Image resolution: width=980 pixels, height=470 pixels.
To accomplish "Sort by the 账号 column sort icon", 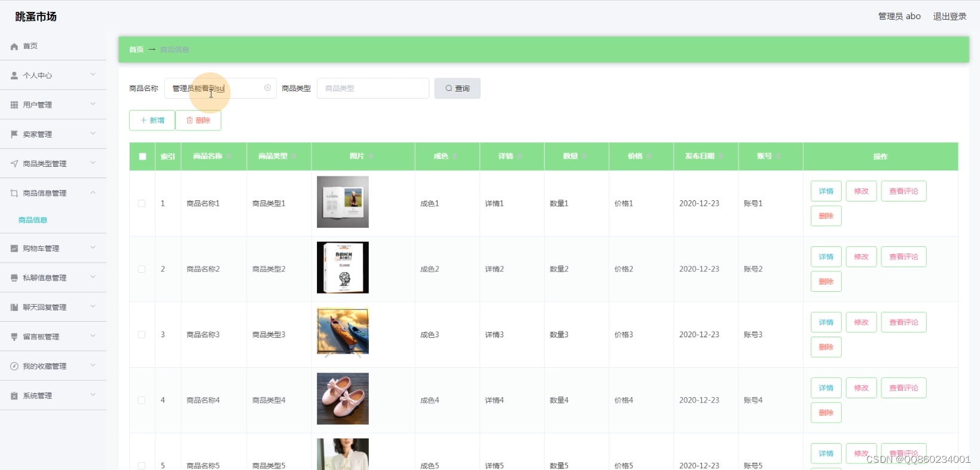I will tap(777, 156).
